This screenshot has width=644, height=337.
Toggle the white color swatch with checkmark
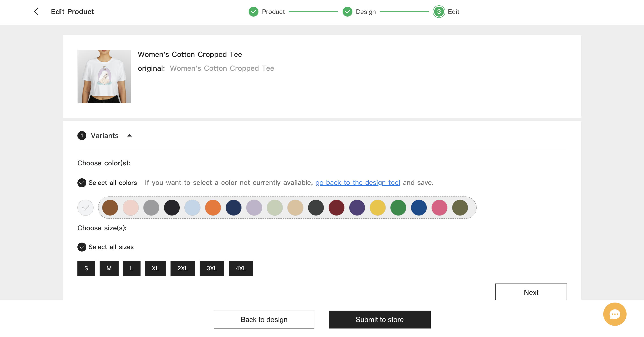pos(85,207)
